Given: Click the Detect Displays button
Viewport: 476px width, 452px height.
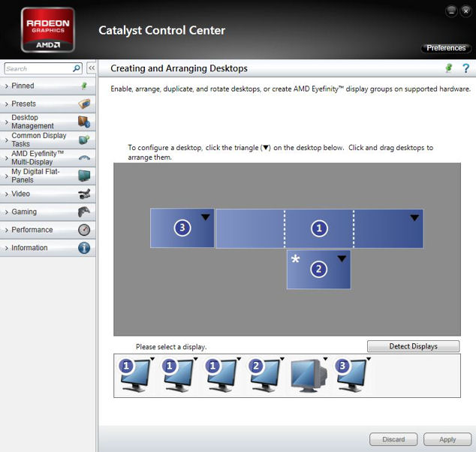Looking at the screenshot, I should click(413, 346).
